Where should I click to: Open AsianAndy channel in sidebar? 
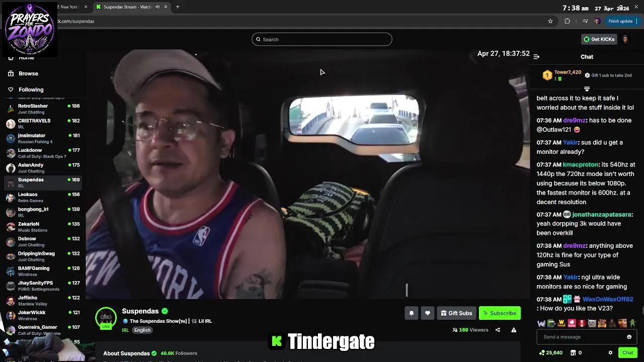click(43, 168)
